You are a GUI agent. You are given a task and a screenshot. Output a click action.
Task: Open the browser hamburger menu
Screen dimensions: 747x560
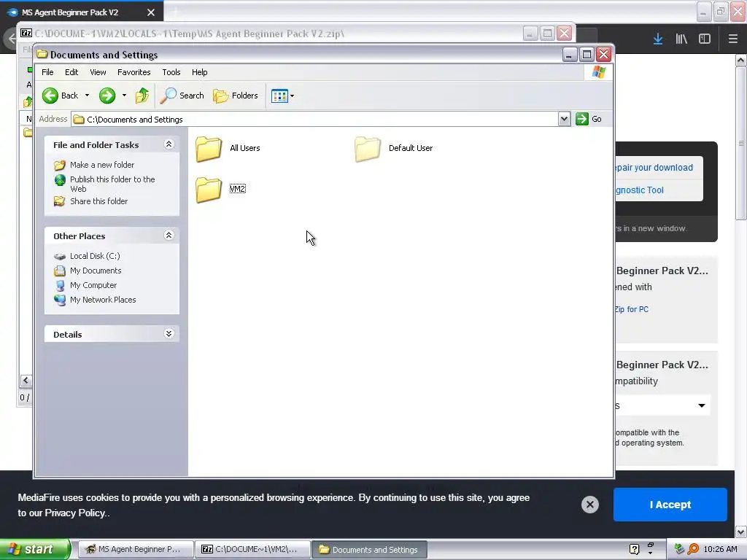click(x=732, y=39)
